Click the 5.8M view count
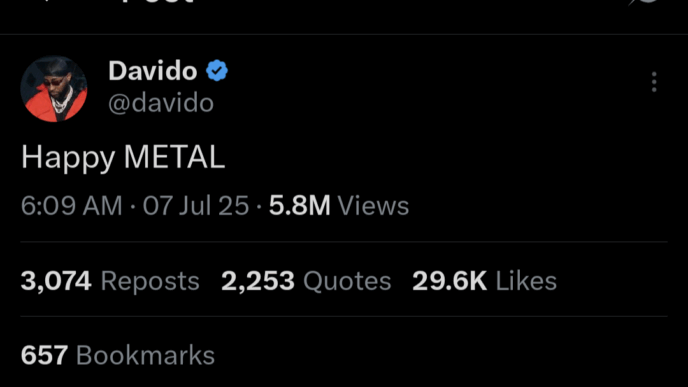This screenshot has width=688, height=387. [x=300, y=205]
